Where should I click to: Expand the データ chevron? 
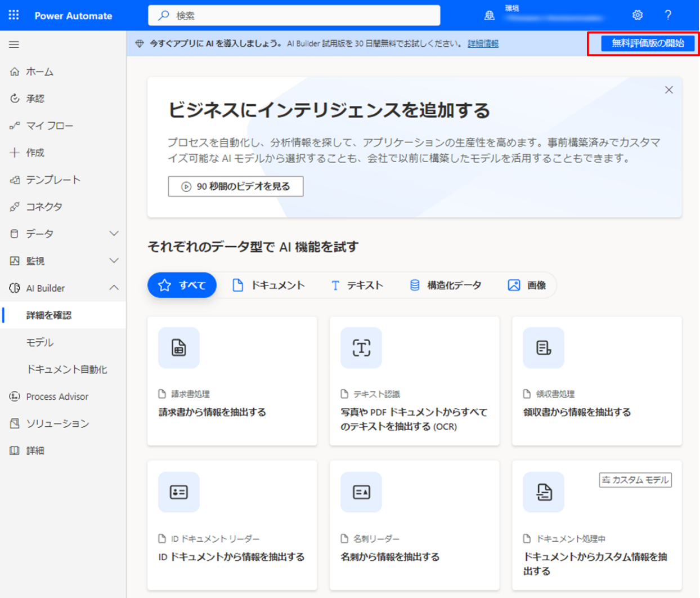click(114, 234)
